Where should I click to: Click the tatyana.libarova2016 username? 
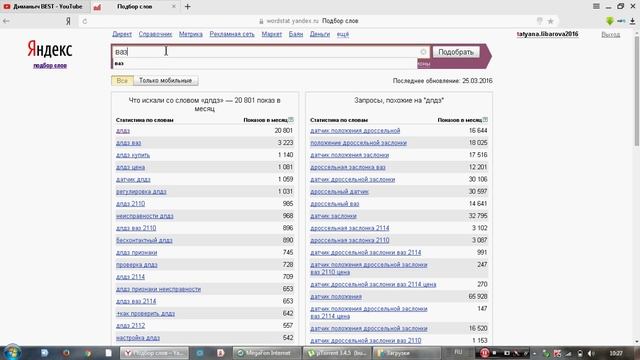click(547, 34)
